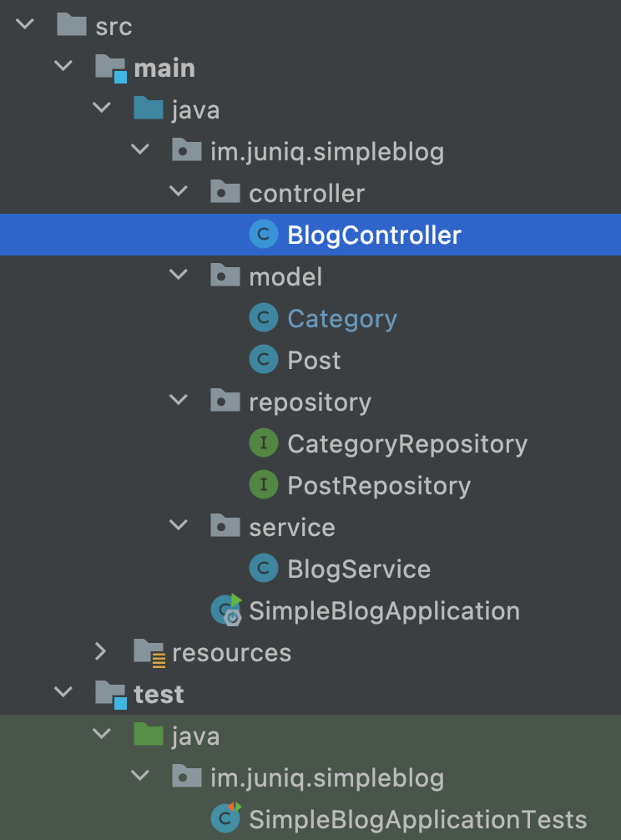Click the green test java folder icon
Viewport: 621px width, 840px height.
coord(149,734)
